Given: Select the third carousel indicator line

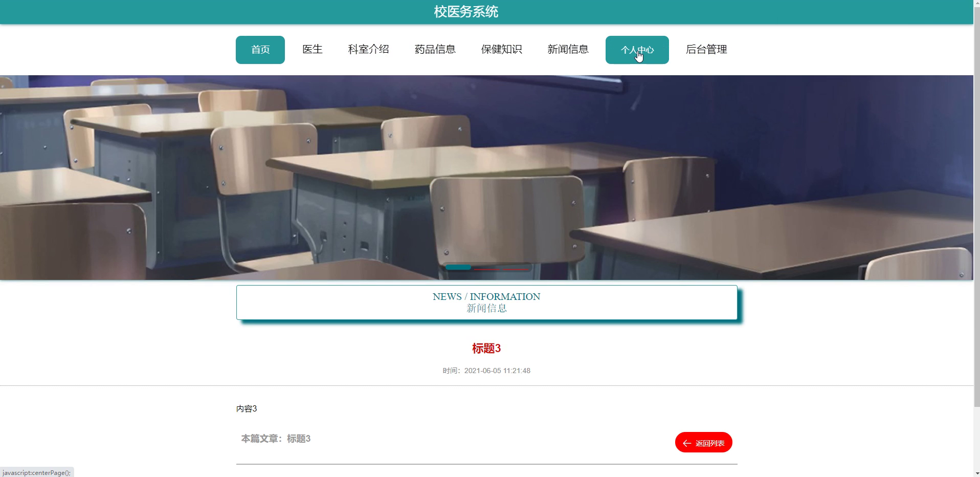Looking at the screenshot, I should pyautogui.click(x=516, y=268).
